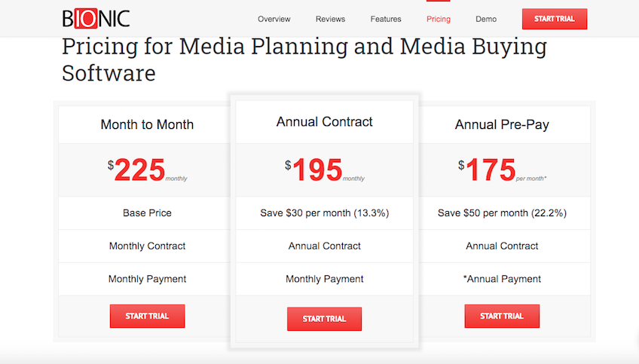Go to the Reviews section
Screen dimensions: 639x364
coord(330,19)
